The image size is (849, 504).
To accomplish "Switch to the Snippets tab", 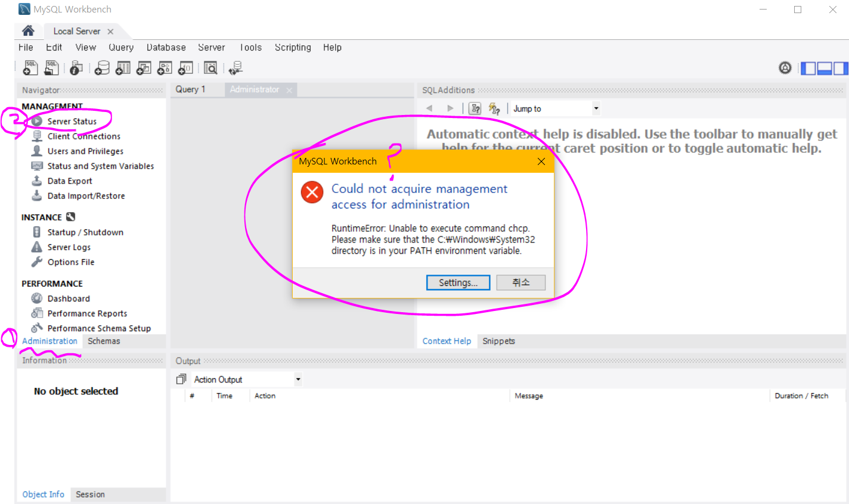I will click(x=498, y=341).
